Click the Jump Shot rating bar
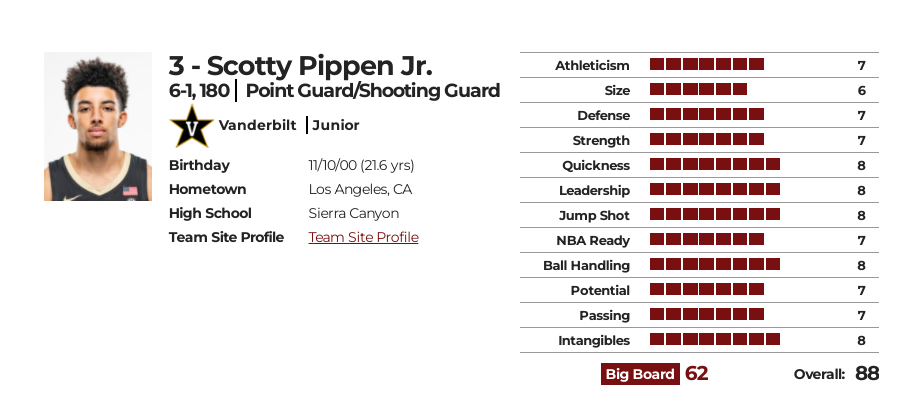900x415 pixels. click(x=715, y=214)
